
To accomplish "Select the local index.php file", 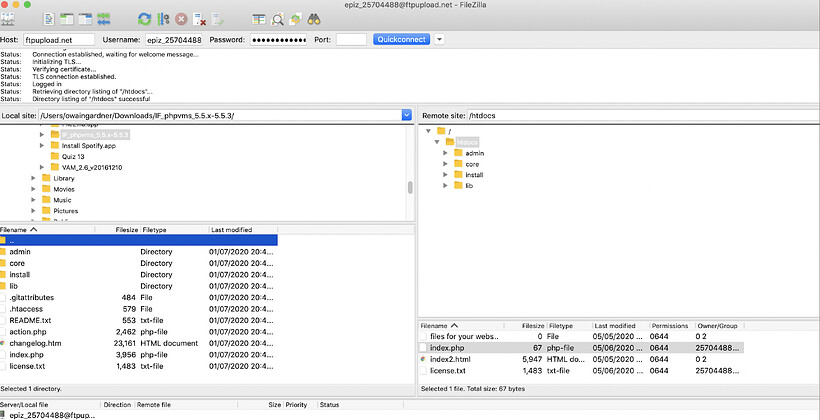I will click(x=139, y=355).
